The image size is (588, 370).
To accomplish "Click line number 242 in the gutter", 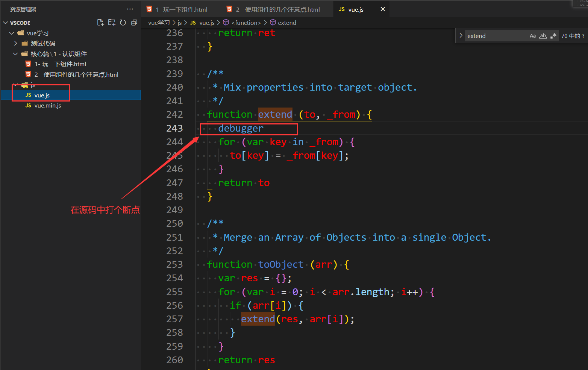I will (x=174, y=114).
